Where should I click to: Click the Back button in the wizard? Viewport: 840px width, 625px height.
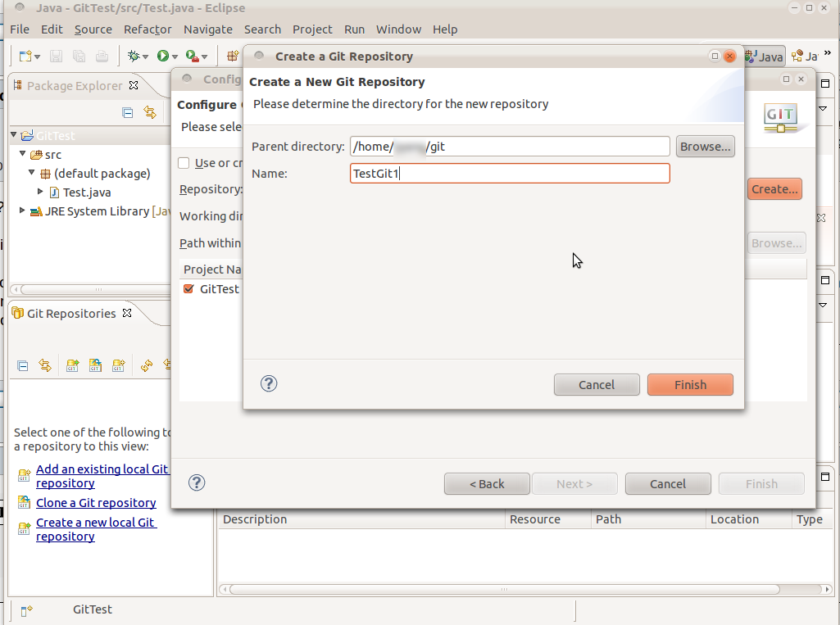point(487,483)
